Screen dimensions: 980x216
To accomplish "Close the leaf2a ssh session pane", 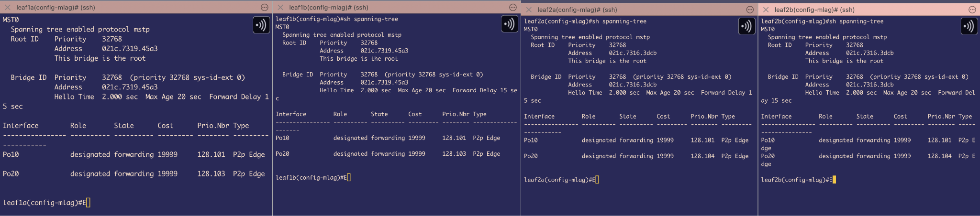I will pyautogui.click(x=529, y=10).
